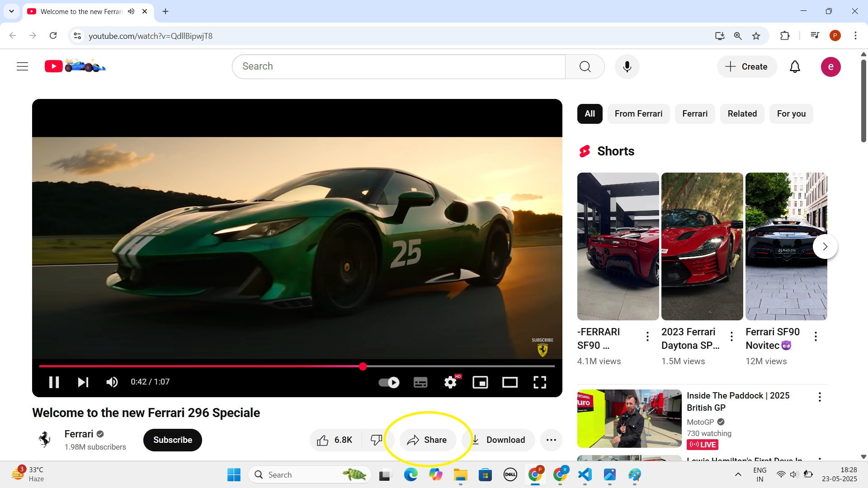The image size is (868, 488).
Task: Turn on subtitles/closed captions
Action: [420, 383]
